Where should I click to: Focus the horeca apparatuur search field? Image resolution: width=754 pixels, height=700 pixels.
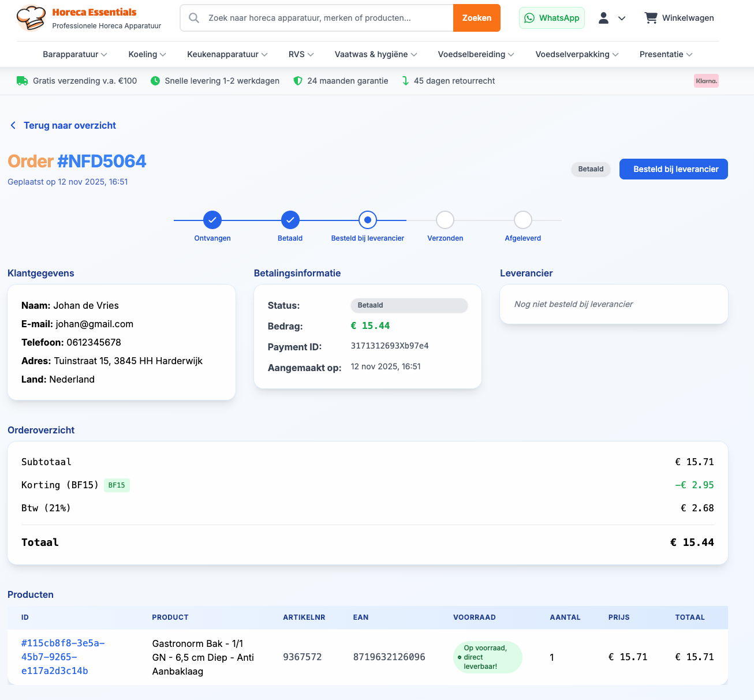[x=326, y=18]
